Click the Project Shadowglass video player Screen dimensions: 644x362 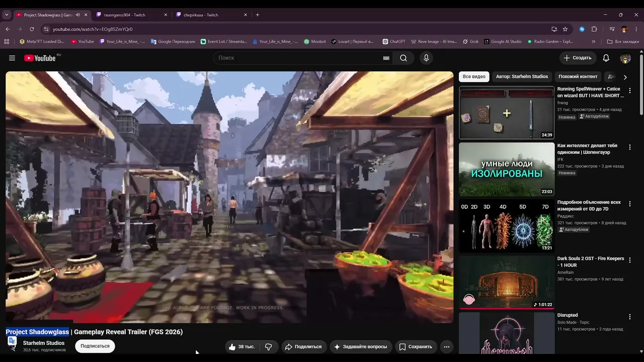pyautogui.click(x=229, y=197)
